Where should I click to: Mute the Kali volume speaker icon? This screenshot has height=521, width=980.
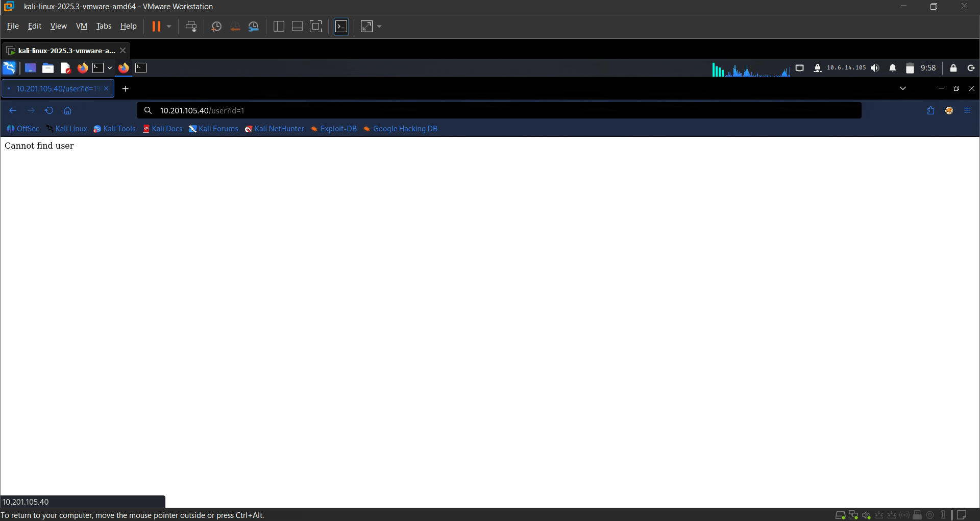[x=875, y=68]
